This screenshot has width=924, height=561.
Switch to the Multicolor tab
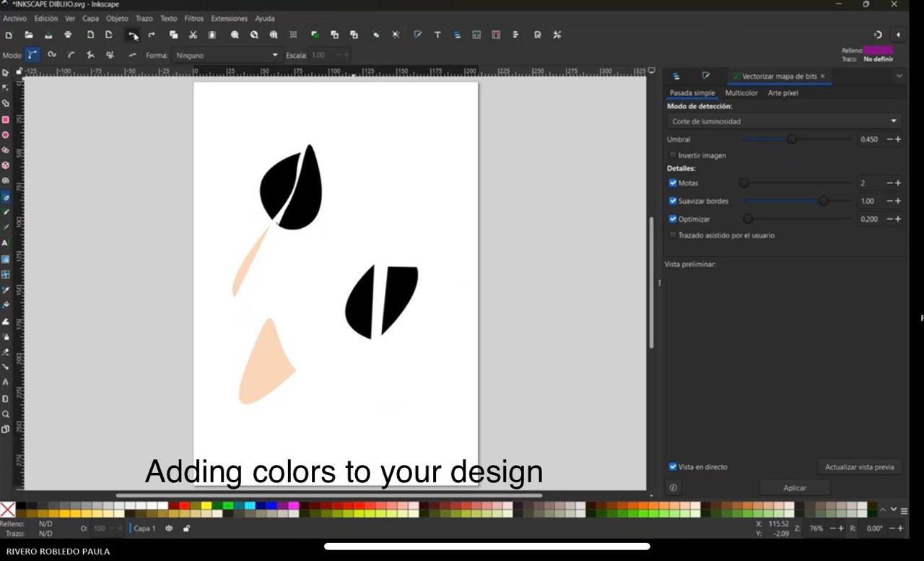coord(741,93)
